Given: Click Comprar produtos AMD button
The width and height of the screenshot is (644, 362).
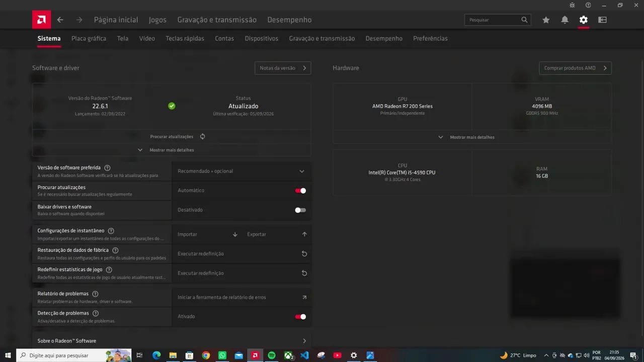Looking at the screenshot, I should (575, 68).
